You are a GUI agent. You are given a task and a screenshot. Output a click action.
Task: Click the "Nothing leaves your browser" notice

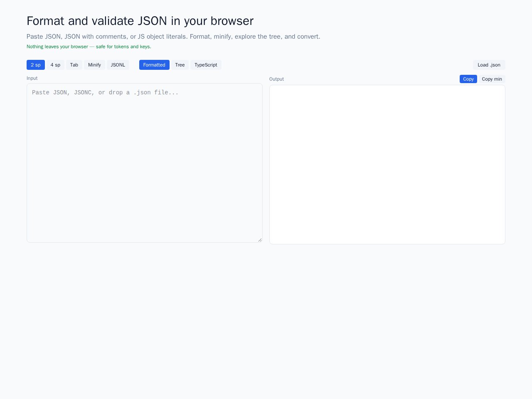click(89, 47)
